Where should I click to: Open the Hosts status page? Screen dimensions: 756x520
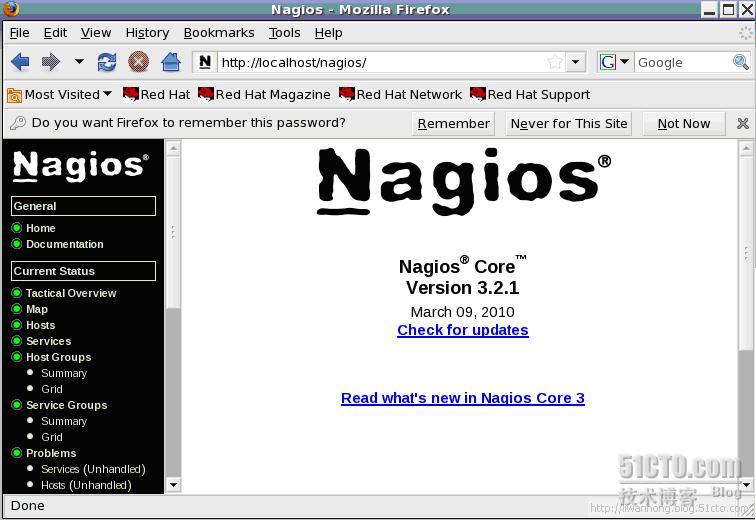pos(40,325)
